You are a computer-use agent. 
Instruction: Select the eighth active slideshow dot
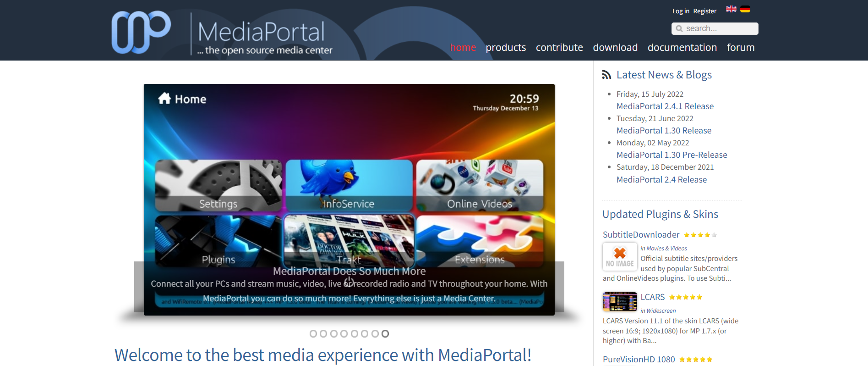385,334
